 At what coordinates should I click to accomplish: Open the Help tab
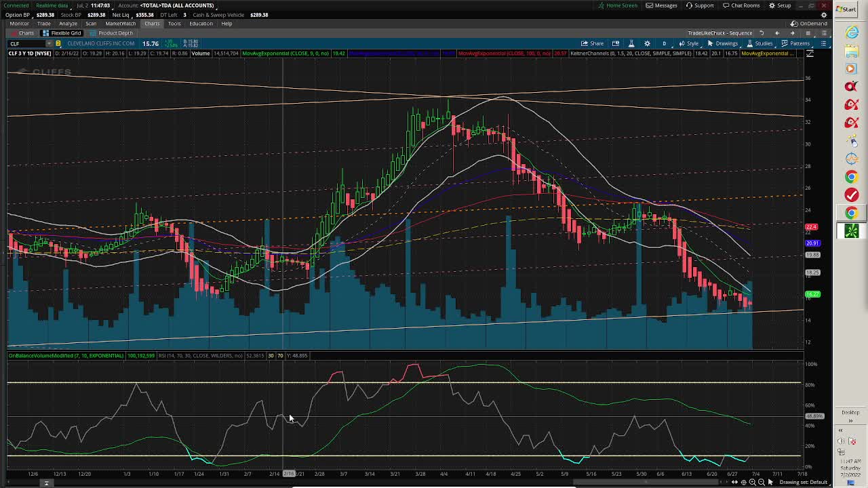(x=226, y=24)
